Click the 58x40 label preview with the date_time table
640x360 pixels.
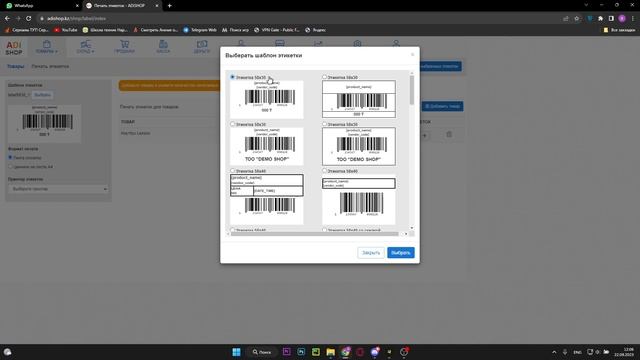(267, 199)
